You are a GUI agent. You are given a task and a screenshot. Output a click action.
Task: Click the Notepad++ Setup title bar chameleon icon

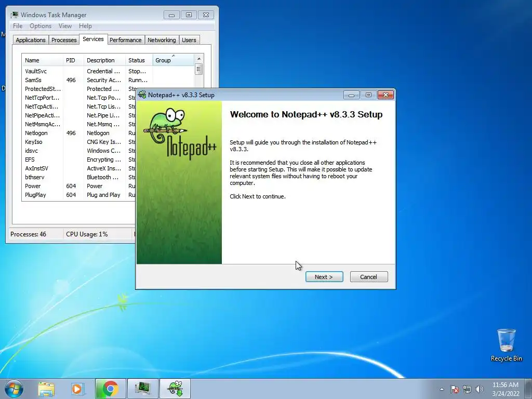coord(142,95)
